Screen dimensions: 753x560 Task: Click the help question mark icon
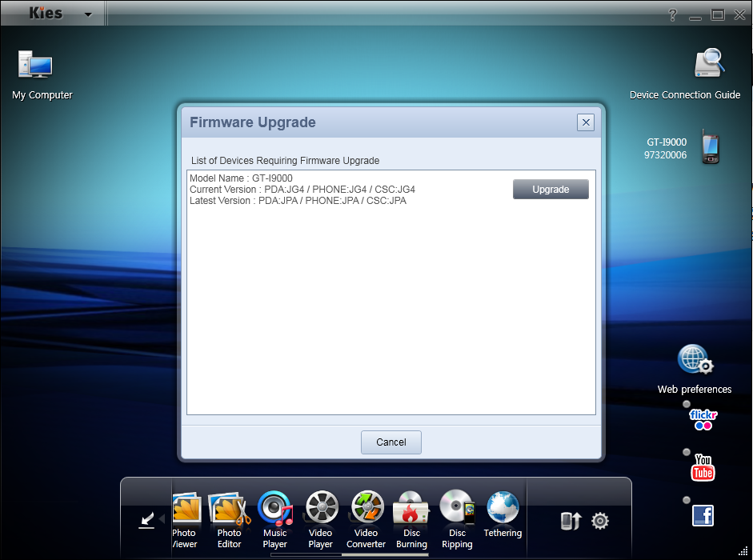673,15
